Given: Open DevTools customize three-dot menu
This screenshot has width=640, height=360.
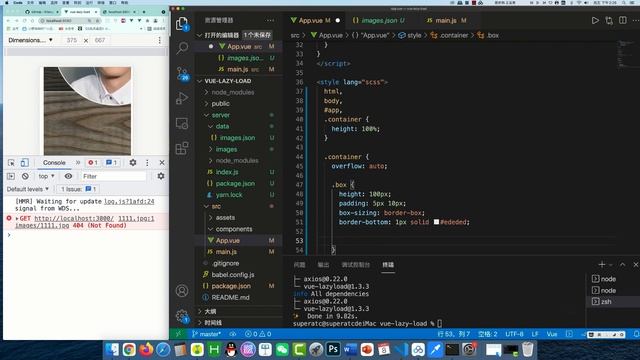Looking at the screenshot, I should coord(147,162).
